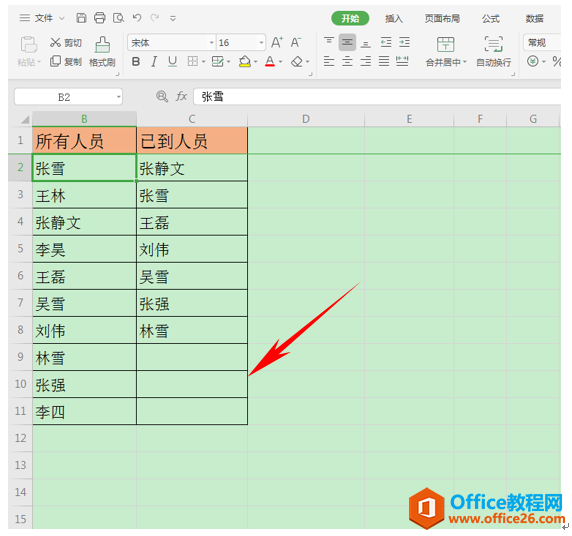This screenshot has width=572, height=536.
Task: Align text right icon
Action: [366, 61]
